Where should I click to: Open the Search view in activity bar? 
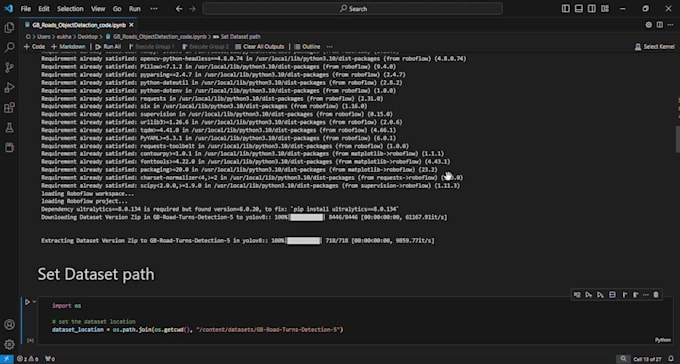tap(9, 47)
